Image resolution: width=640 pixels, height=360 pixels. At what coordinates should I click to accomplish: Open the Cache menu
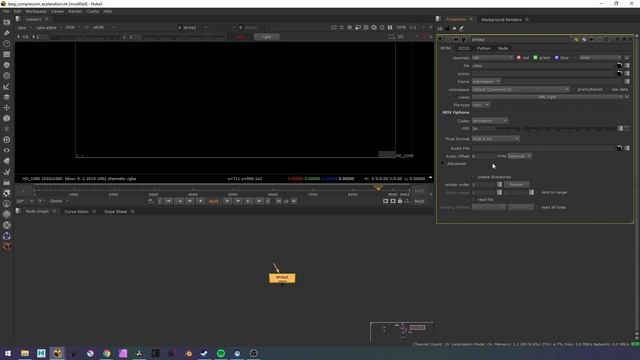click(x=93, y=11)
